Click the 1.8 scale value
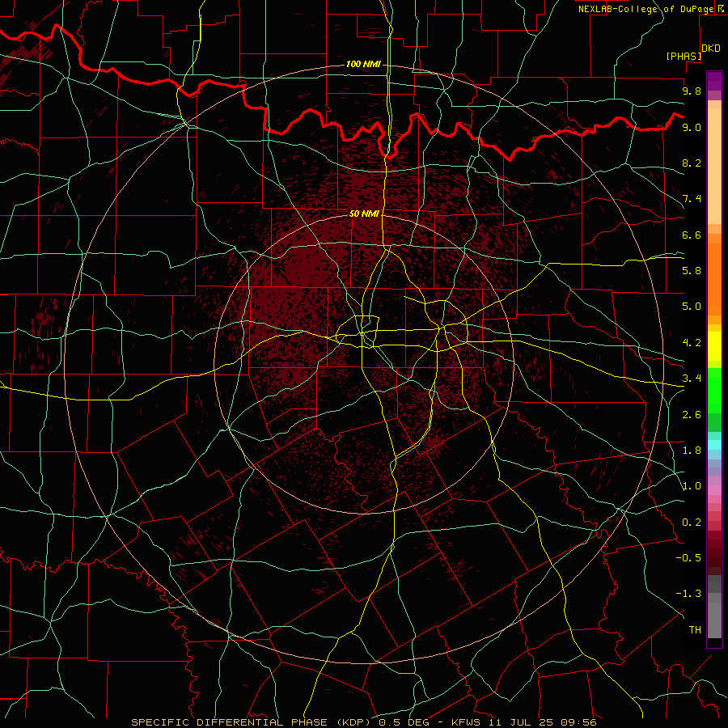The height and width of the screenshot is (728, 728). tap(692, 451)
